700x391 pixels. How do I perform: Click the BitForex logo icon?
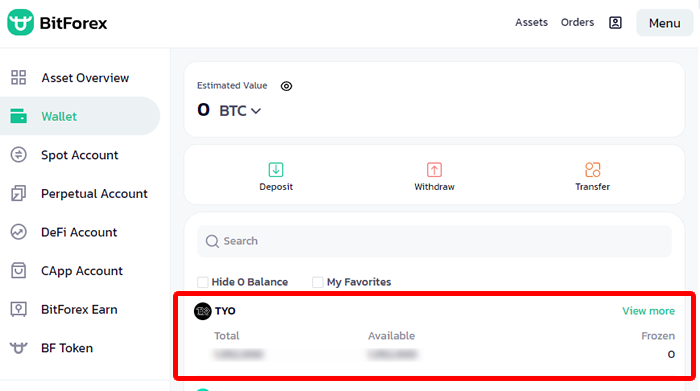point(20,22)
